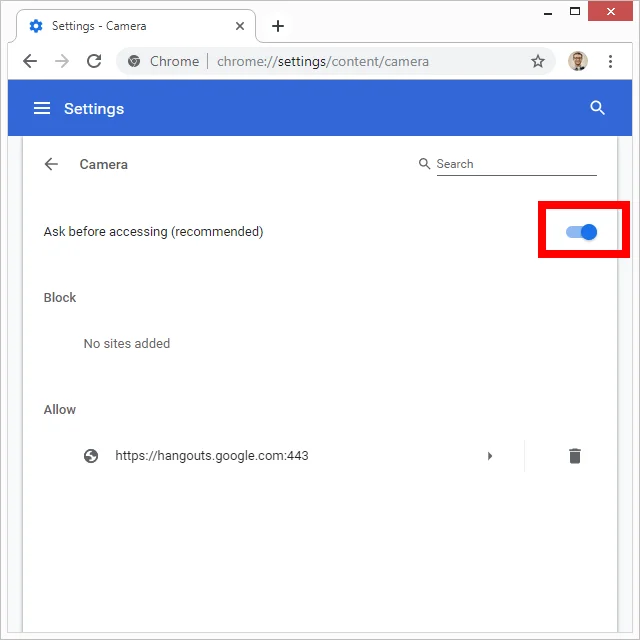Viewport: 640px width, 640px height.
Task: Click the No sites added text
Action: point(127,343)
